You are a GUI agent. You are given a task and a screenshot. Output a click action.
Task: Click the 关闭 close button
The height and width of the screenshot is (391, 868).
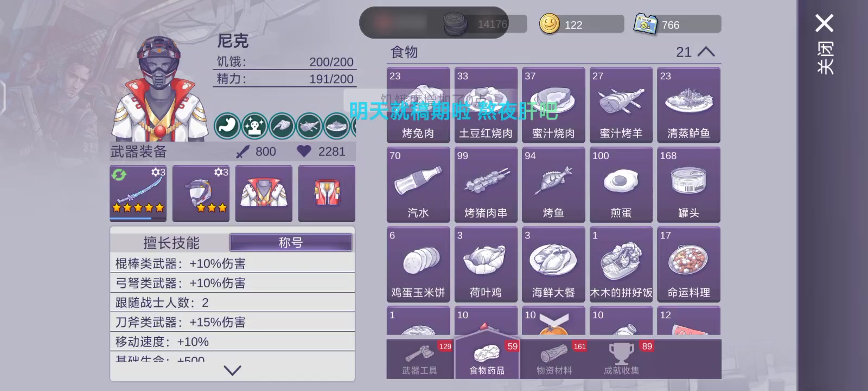point(825,45)
